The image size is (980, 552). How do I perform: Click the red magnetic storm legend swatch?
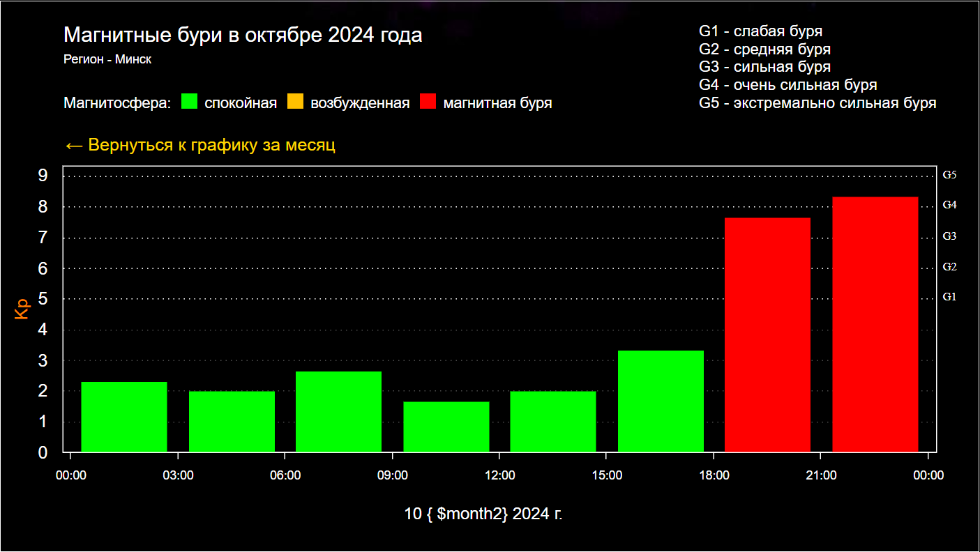pyautogui.click(x=428, y=102)
